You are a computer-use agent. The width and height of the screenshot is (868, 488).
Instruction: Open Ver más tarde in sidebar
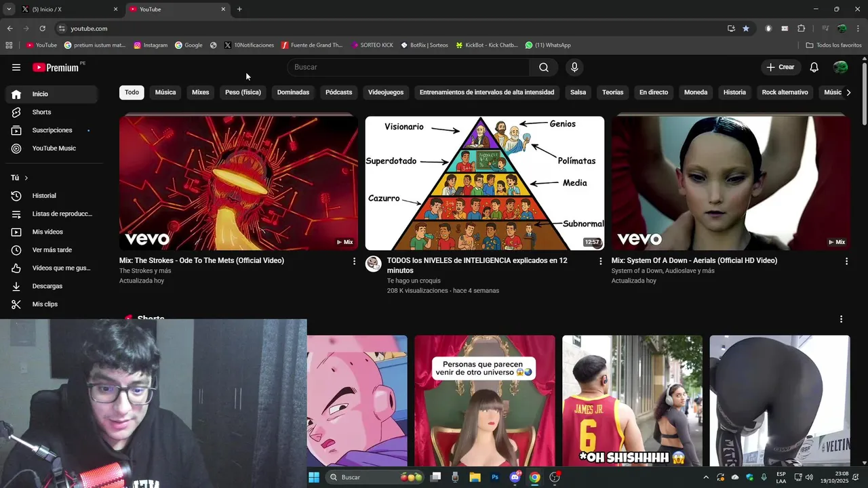(52, 250)
